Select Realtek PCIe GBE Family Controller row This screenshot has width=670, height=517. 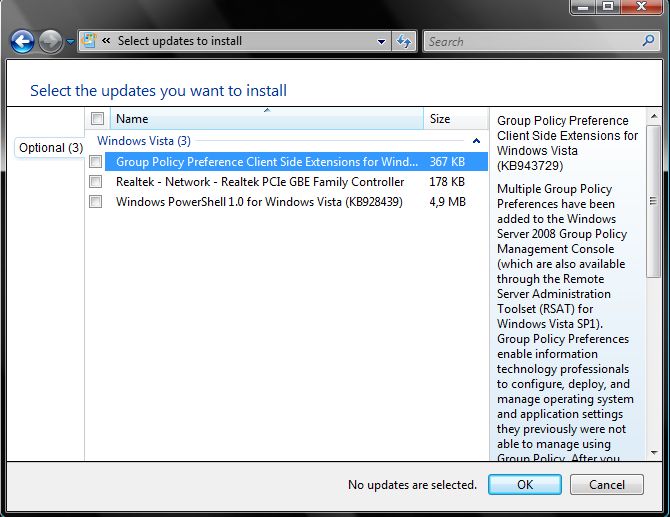click(296, 182)
